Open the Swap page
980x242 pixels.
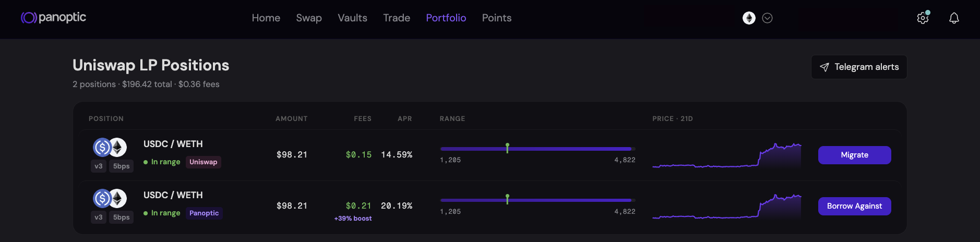coord(309,18)
